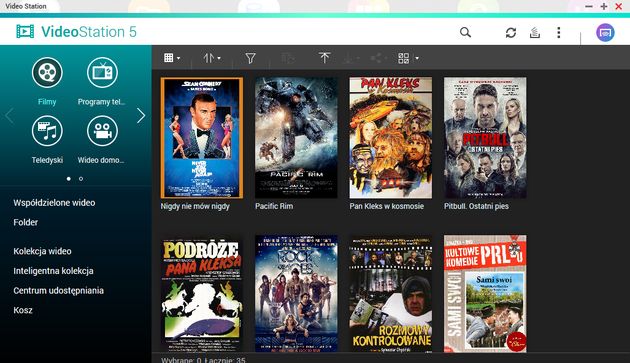
Task: Select the Nigdy nie mów nigdy poster
Action: point(202,138)
